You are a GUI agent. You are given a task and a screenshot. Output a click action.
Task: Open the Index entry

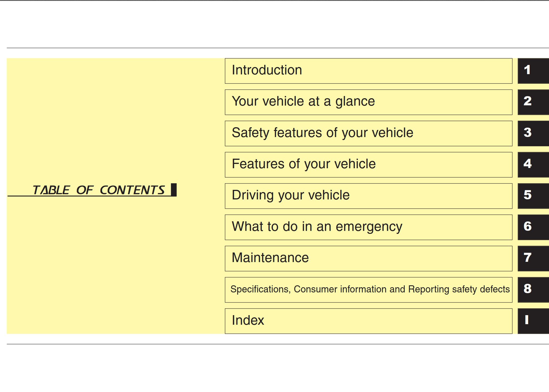point(368,321)
